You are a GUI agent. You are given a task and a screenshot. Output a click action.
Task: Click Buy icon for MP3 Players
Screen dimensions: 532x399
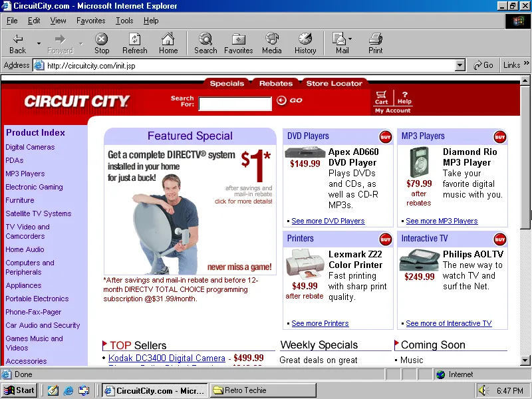[499, 137]
